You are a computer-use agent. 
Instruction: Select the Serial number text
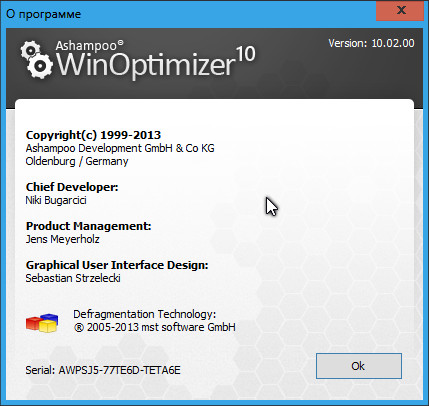pos(103,370)
